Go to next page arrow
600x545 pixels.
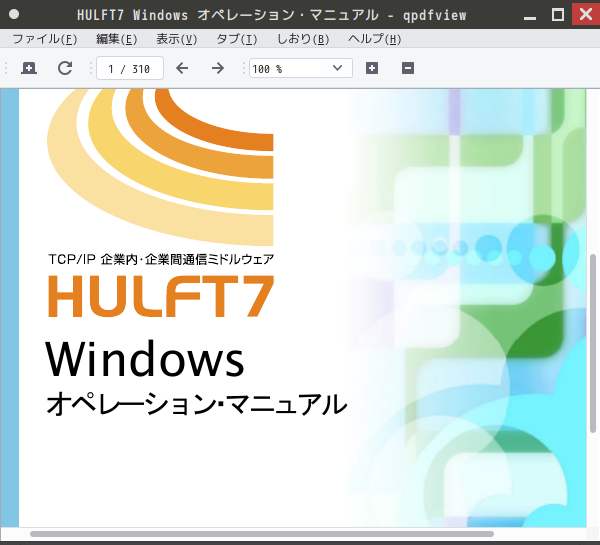pos(218,68)
